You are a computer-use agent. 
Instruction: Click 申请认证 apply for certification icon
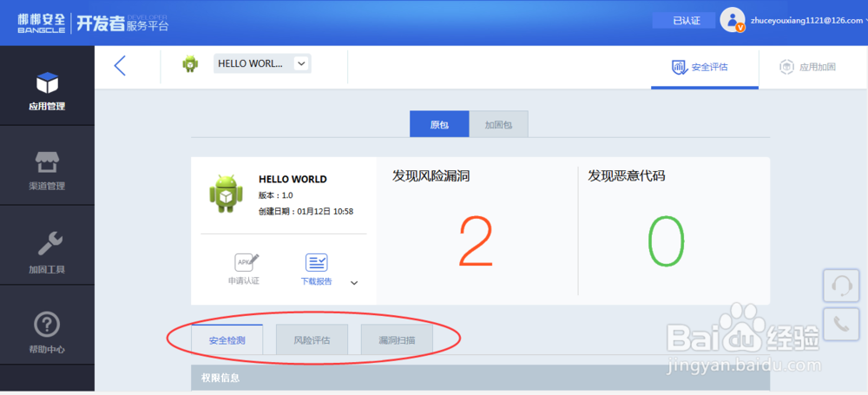244,269
